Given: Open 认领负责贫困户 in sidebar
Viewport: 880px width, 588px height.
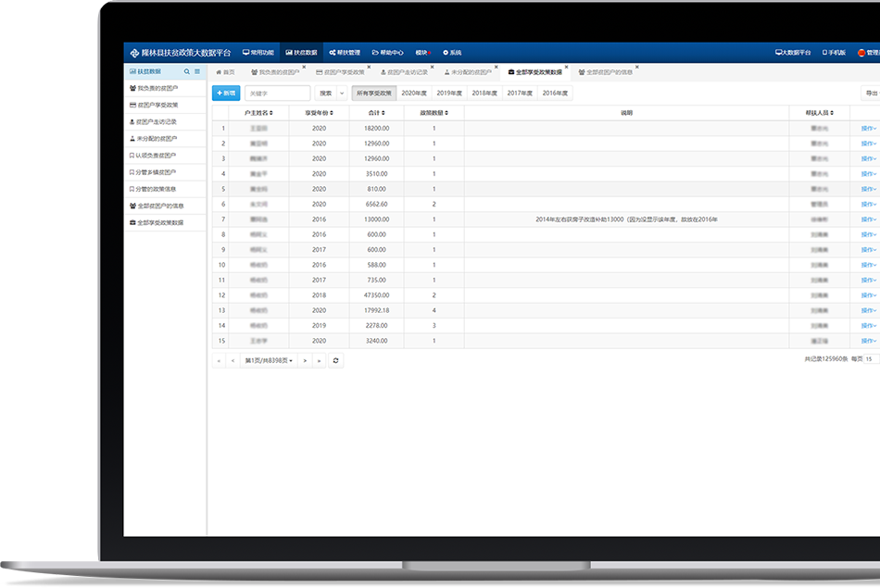Looking at the screenshot, I should (165, 156).
